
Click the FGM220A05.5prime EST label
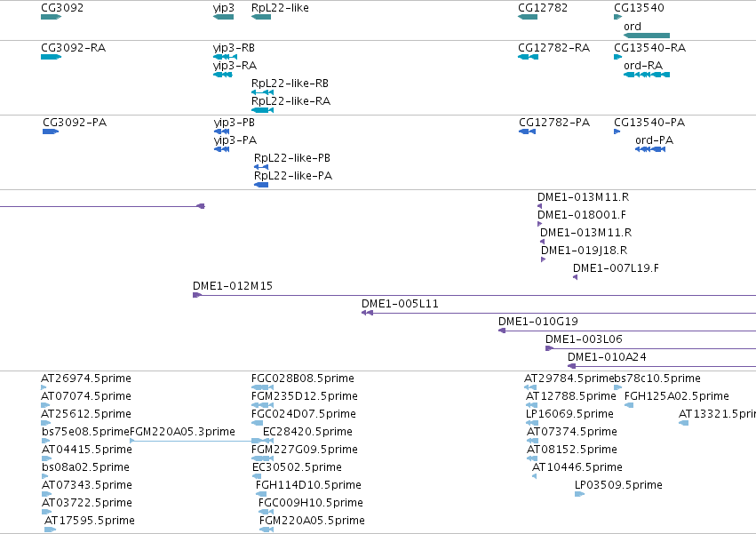click(x=312, y=521)
